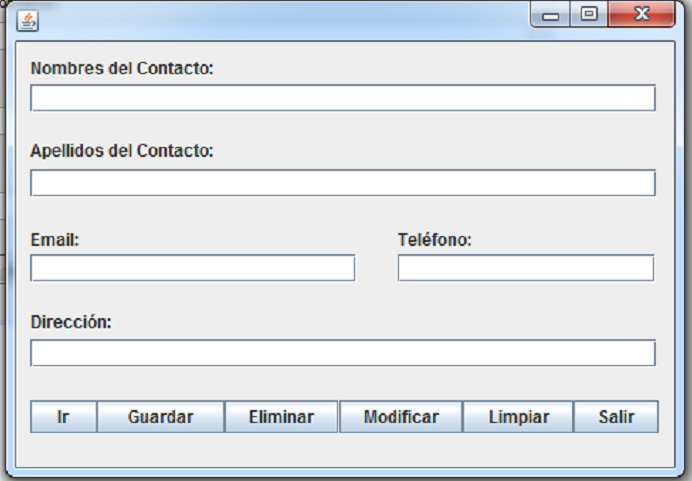692x481 pixels.
Task: Close the contact form window
Action: (642, 14)
